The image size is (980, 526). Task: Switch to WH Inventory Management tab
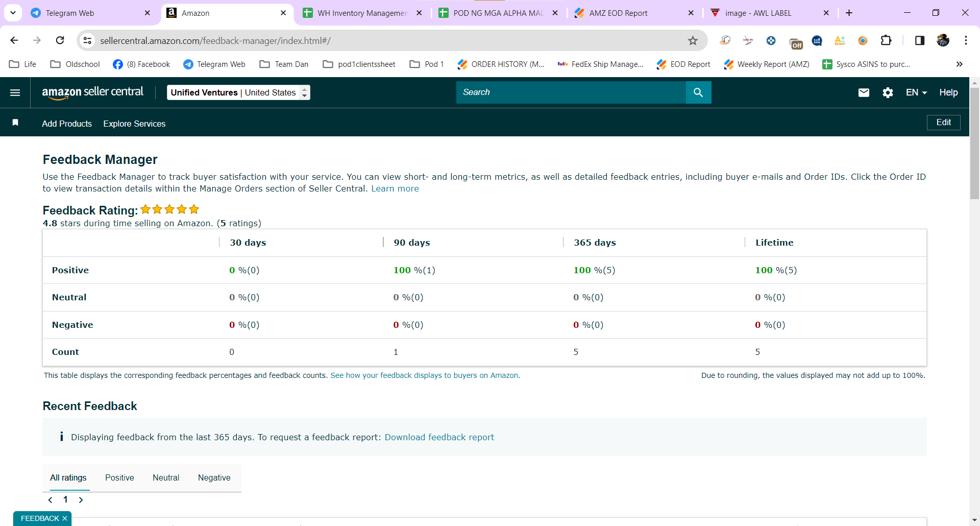click(362, 13)
